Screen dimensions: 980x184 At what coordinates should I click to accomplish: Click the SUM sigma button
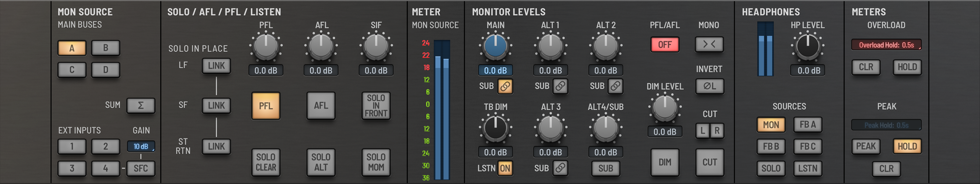(141, 106)
